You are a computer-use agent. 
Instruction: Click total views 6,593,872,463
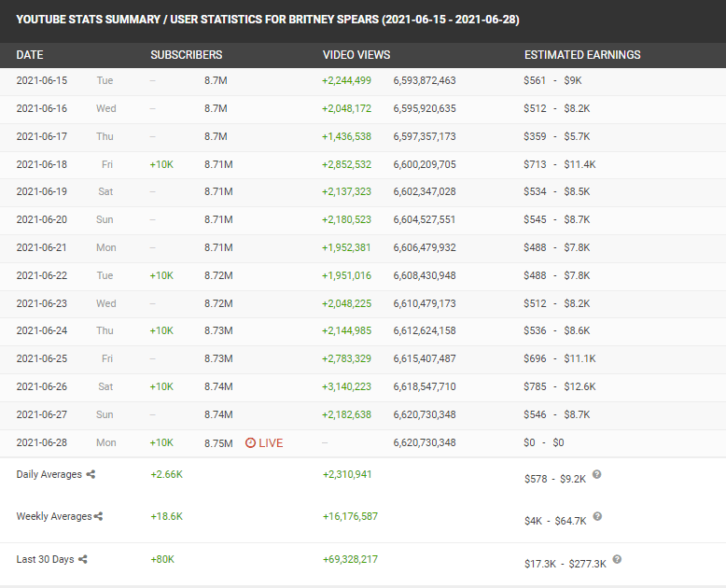pos(425,80)
